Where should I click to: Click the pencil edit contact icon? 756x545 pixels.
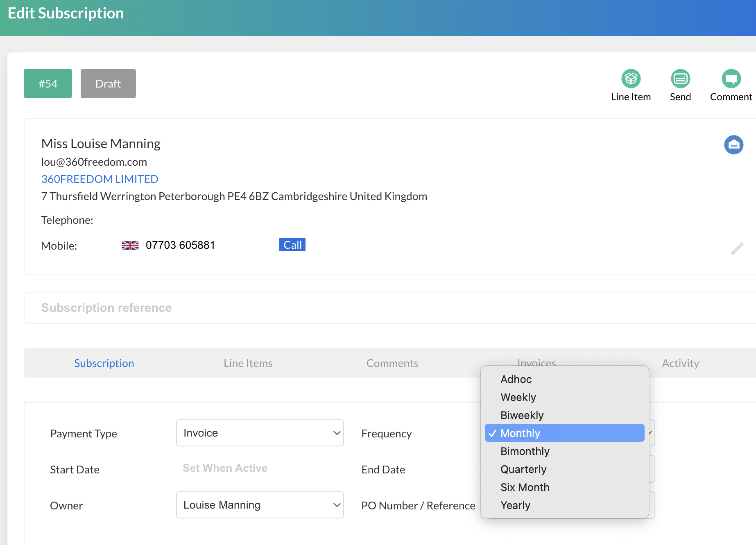pos(737,248)
